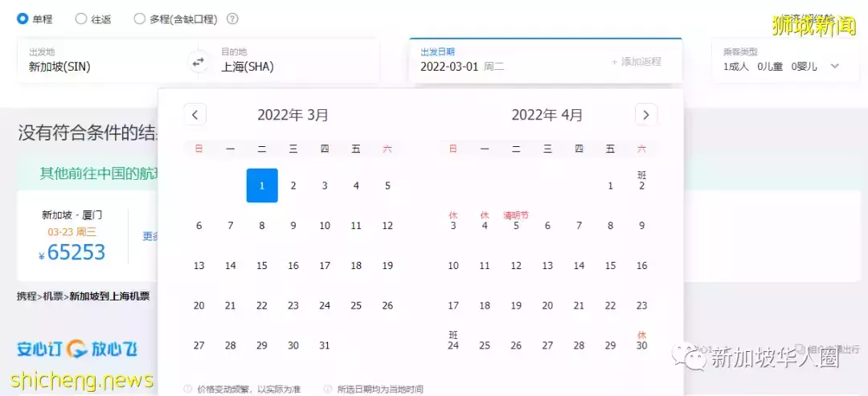Choose March 27 in calendar

pos(199,345)
